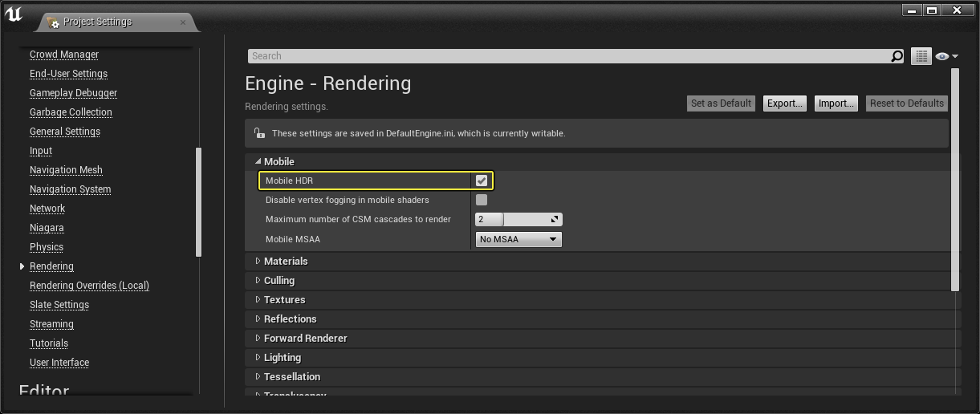Click the Project Settings tab gear icon
The height and width of the screenshot is (414, 980).
[x=53, y=23]
